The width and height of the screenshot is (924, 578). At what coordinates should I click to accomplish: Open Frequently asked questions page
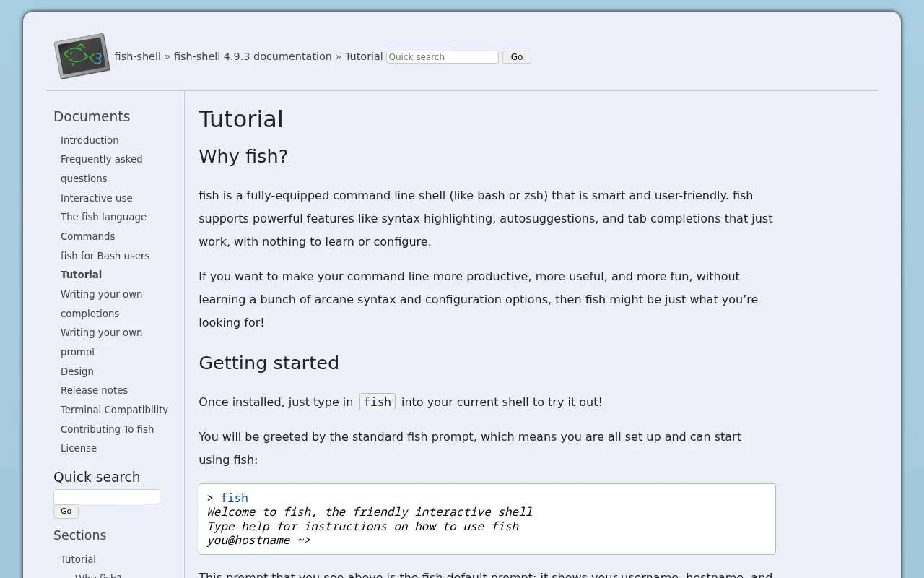tap(102, 168)
